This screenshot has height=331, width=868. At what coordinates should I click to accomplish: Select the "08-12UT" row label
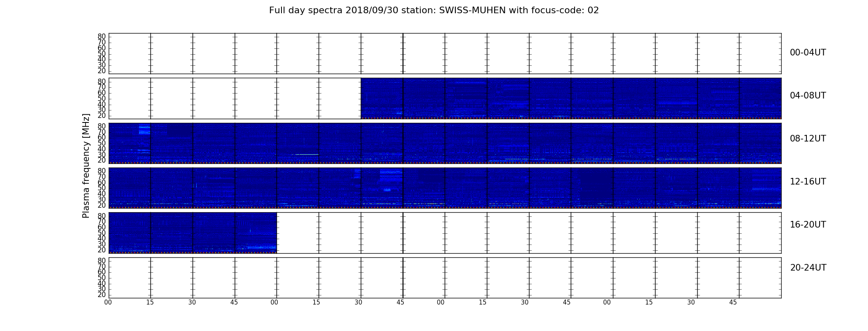click(x=808, y=139)
